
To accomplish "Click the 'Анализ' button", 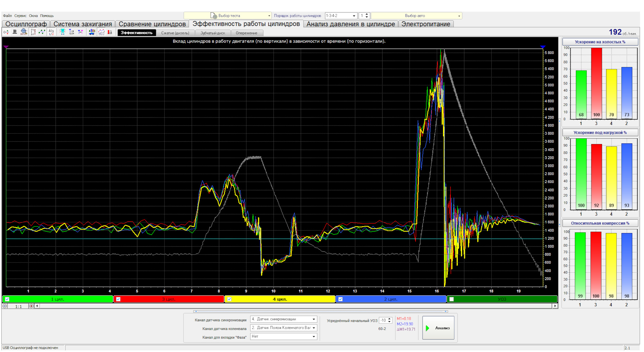I will (438, 328).
